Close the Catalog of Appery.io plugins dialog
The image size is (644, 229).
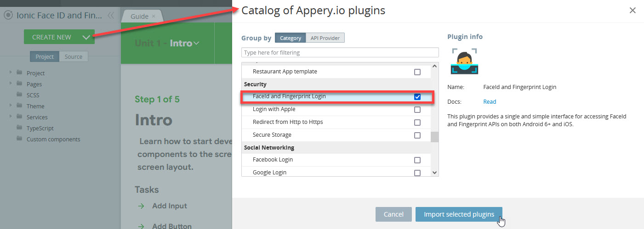click(x=633, y=10)
